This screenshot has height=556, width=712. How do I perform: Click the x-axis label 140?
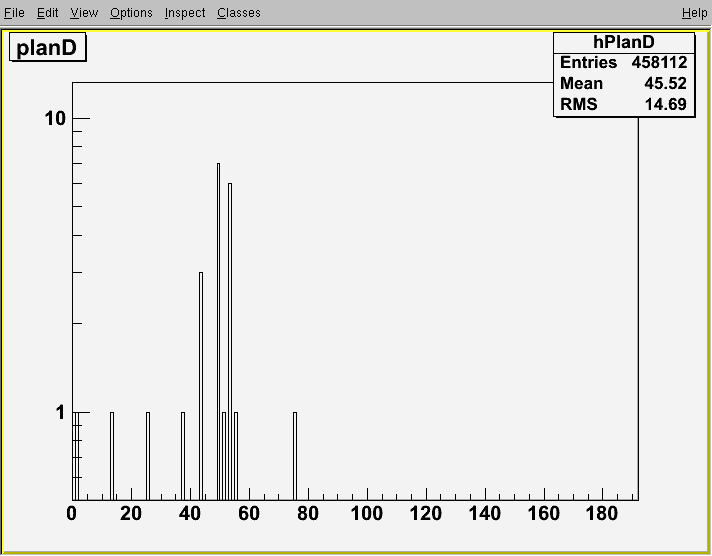485,514
